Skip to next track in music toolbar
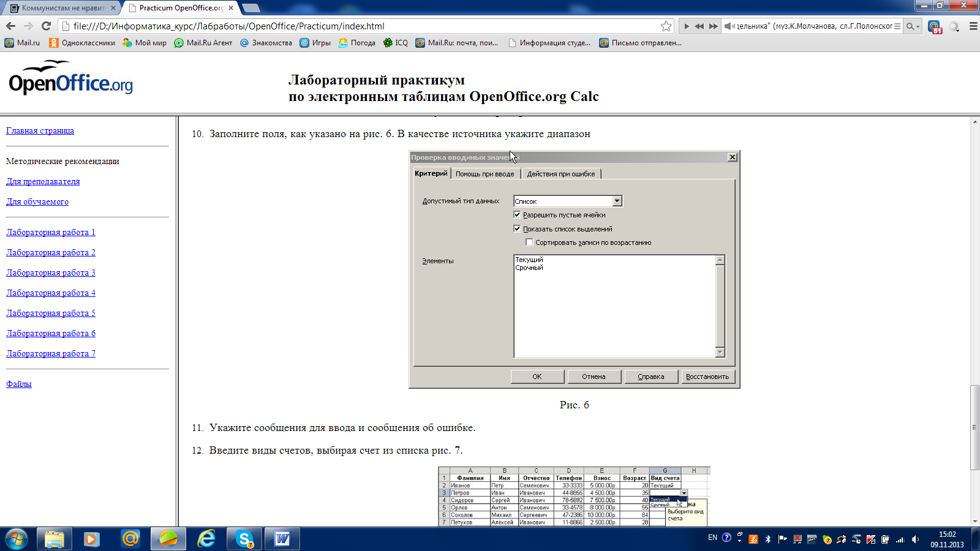Screen dimensions: 980x551 713,26
